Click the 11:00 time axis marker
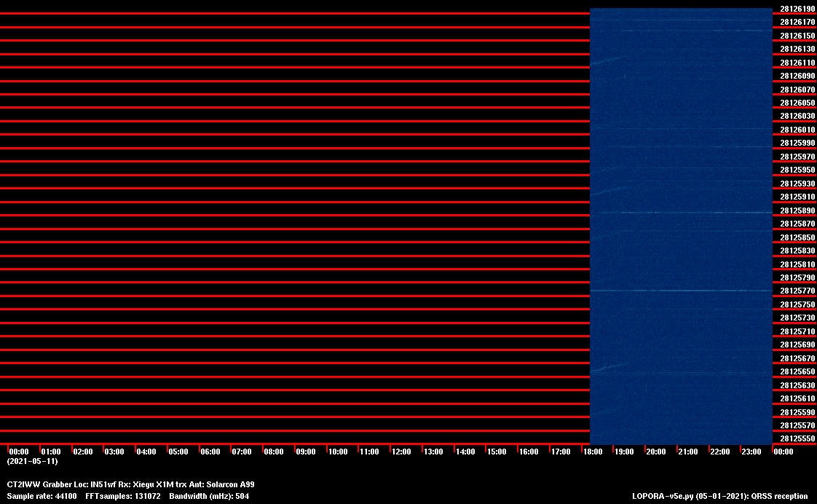Image resolution: width=817 pixels, height=504 pixels. (369, 452)
